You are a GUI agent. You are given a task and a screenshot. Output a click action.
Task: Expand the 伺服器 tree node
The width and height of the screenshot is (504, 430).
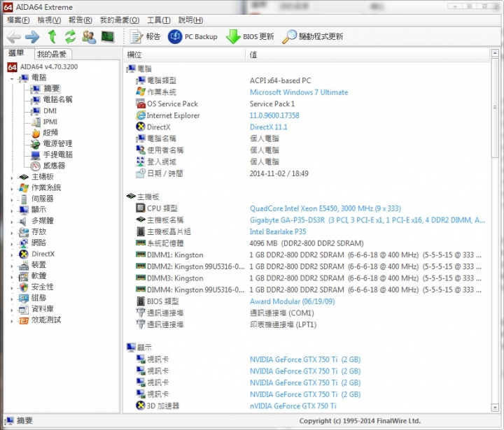pyautogui.click(x=12, y=199)
